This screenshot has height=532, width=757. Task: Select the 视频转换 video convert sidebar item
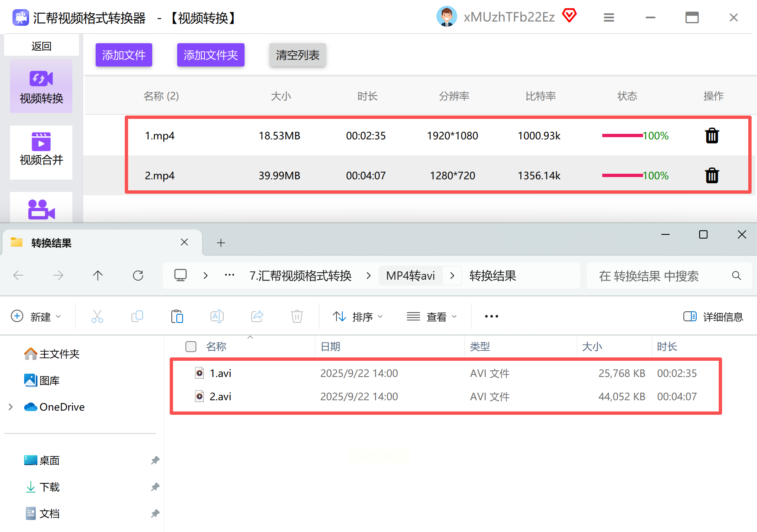pos(41,86)
